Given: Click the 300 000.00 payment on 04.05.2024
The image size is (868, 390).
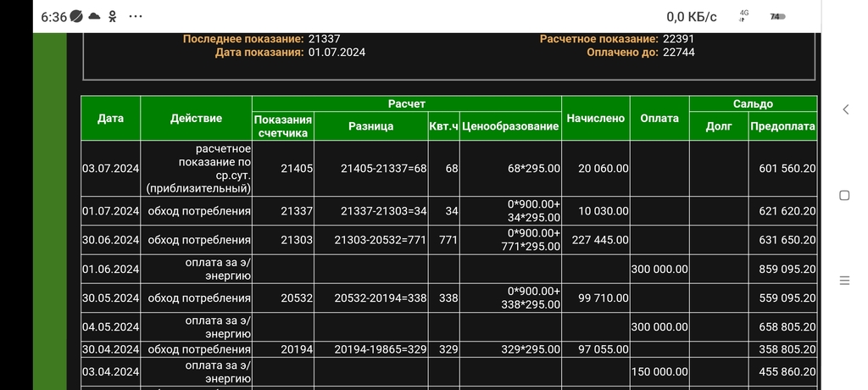Looking at the screenshot, I should point(659,327).
